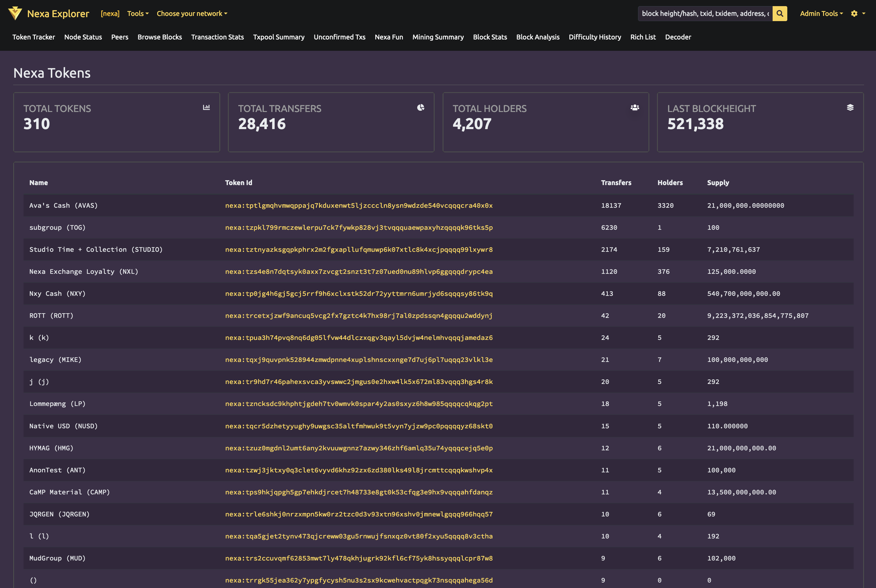
Task: Go to Block Stats
Action: pyautogui.click(x=490, y=37)
